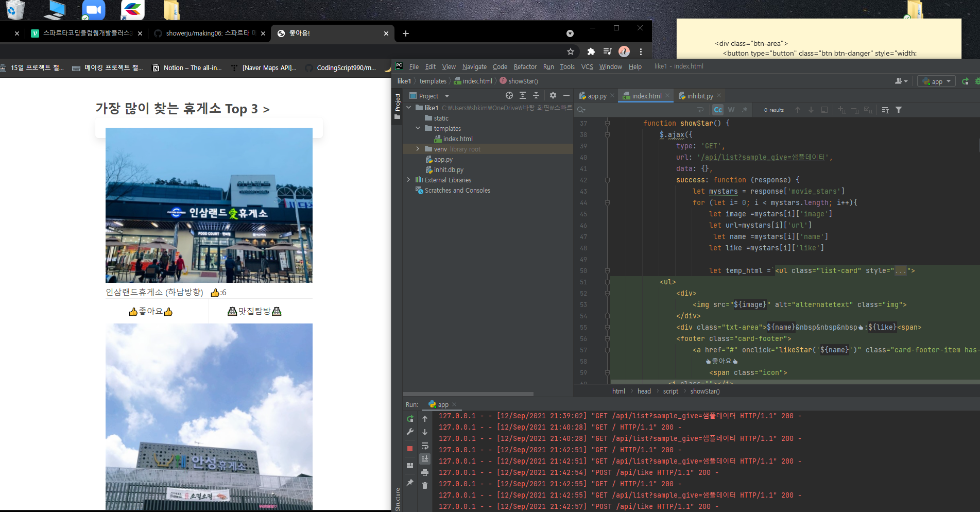
Task: Bookmark this page with the star
Action: point(571,52)
